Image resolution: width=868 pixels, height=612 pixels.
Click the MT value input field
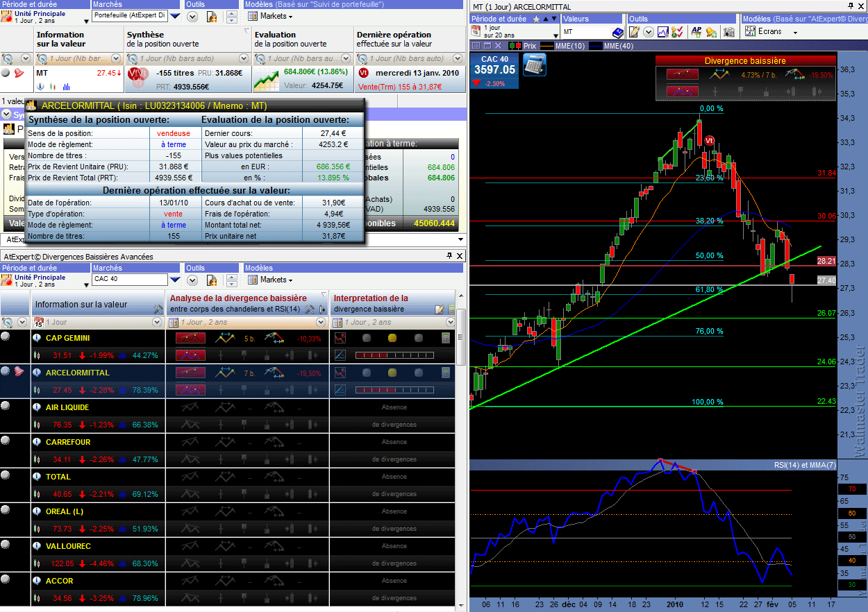pyautogui.click(x=585, y=32)
